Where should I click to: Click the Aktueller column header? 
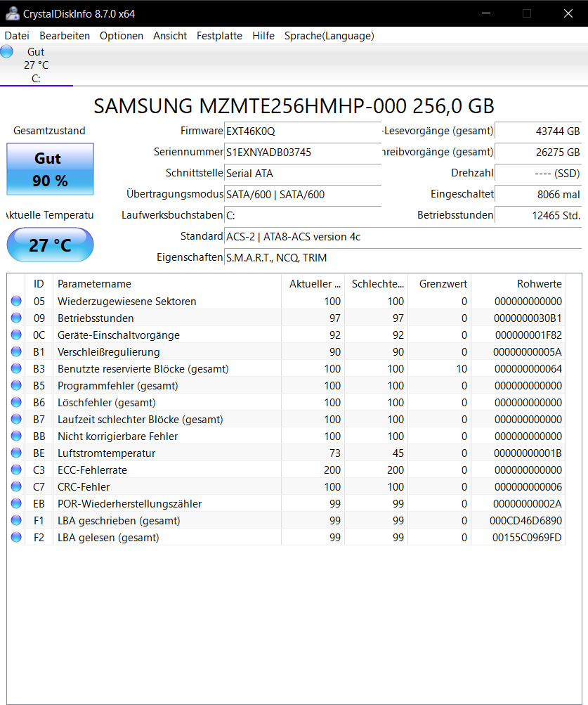tap(313, 284)
